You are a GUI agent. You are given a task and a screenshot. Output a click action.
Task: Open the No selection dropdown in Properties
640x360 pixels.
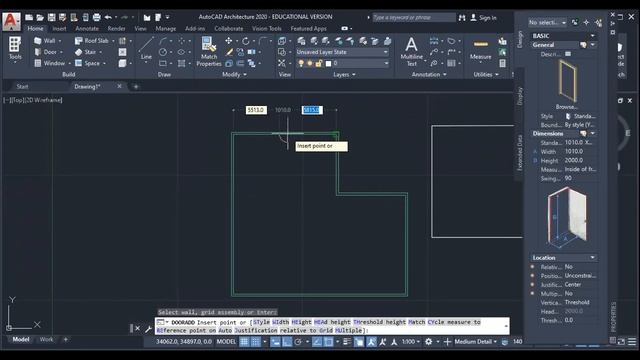click(x=547, y=22)
